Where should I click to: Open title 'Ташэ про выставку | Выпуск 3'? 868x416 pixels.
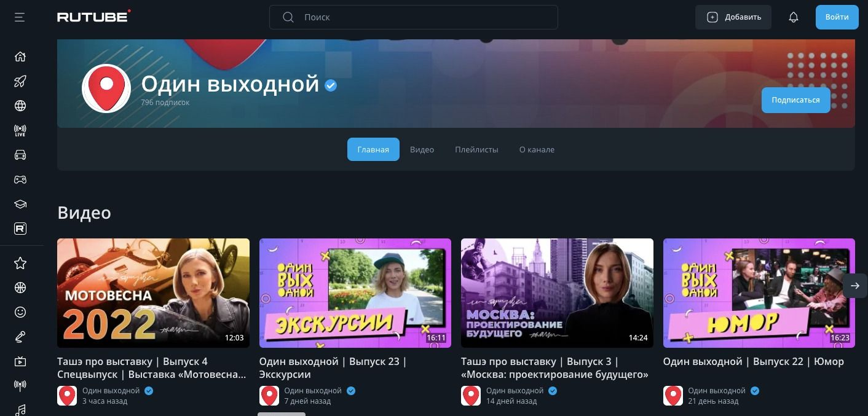[555, 367]
